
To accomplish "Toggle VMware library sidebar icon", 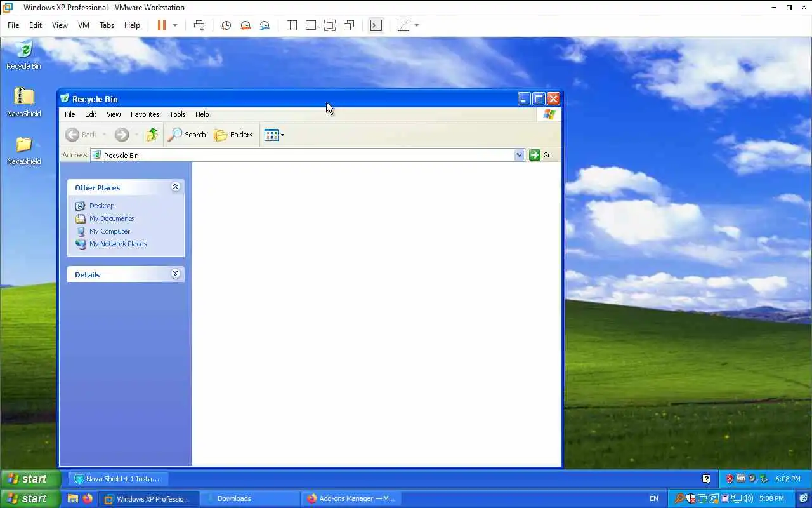I will pos(292,25).
